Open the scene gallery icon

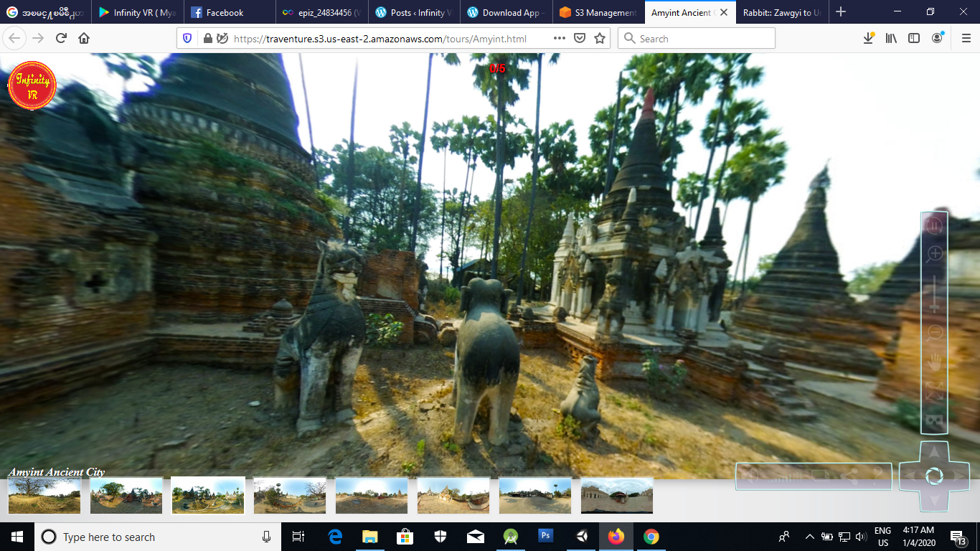pos(820,476)
